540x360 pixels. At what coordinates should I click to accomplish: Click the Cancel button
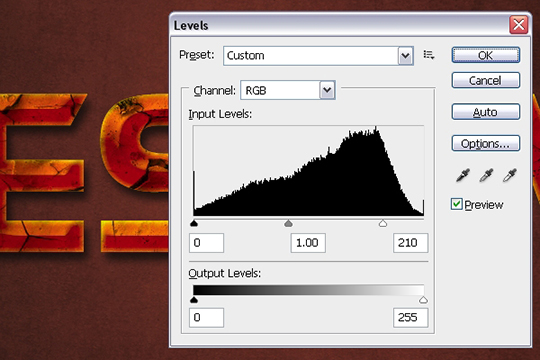click(x=486, y=80)
